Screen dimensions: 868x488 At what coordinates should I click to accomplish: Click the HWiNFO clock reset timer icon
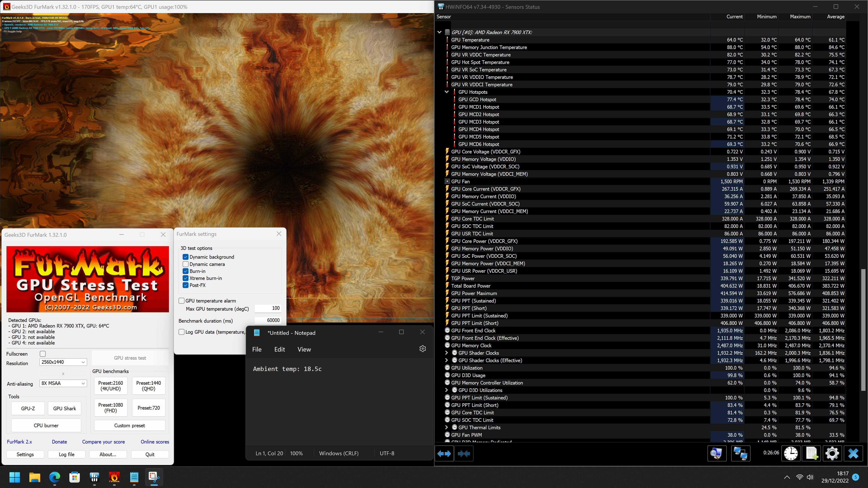pos(790,453)
